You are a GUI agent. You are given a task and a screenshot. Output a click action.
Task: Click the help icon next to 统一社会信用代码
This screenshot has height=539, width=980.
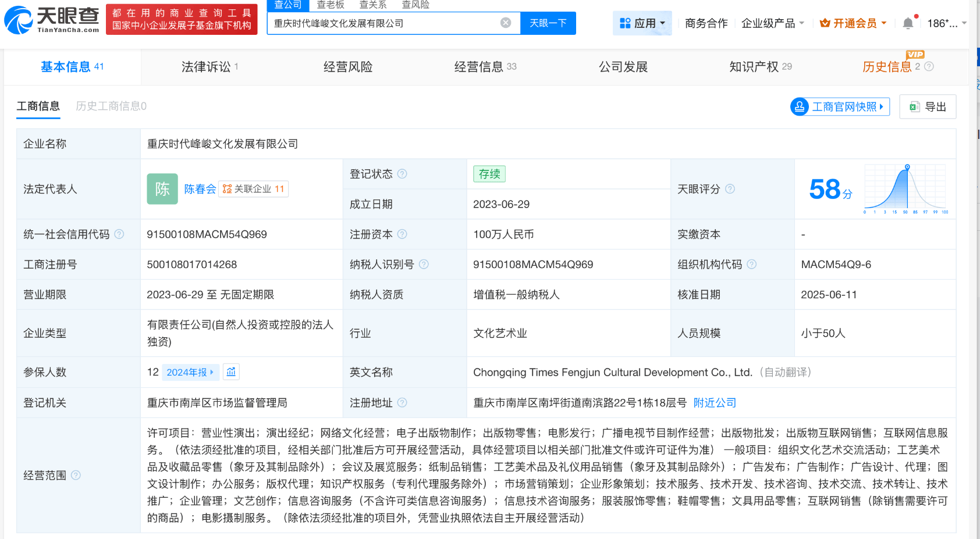click(x=119, y=234)
